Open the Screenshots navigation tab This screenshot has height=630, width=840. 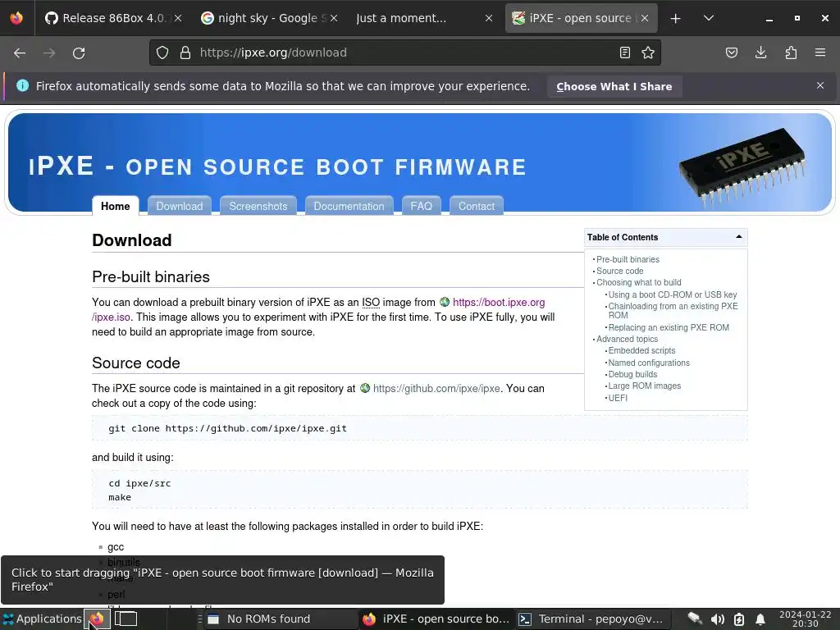[x=258, y=206]
